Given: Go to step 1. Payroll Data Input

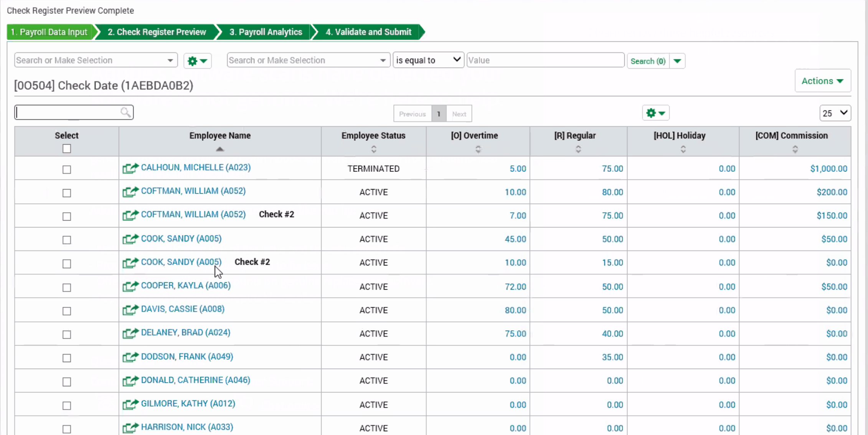Looking at the screenshot, I should coord(49,32).
